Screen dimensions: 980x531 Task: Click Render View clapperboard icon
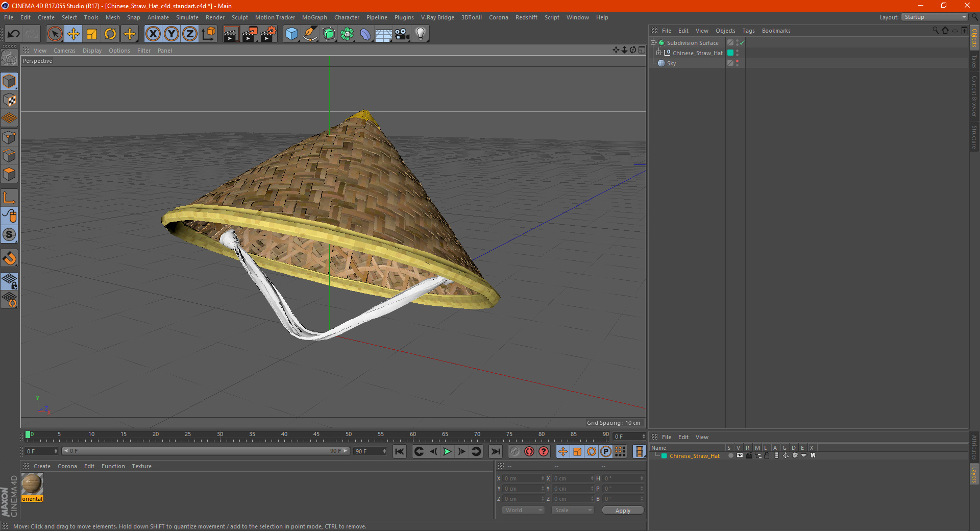(231, 34)
